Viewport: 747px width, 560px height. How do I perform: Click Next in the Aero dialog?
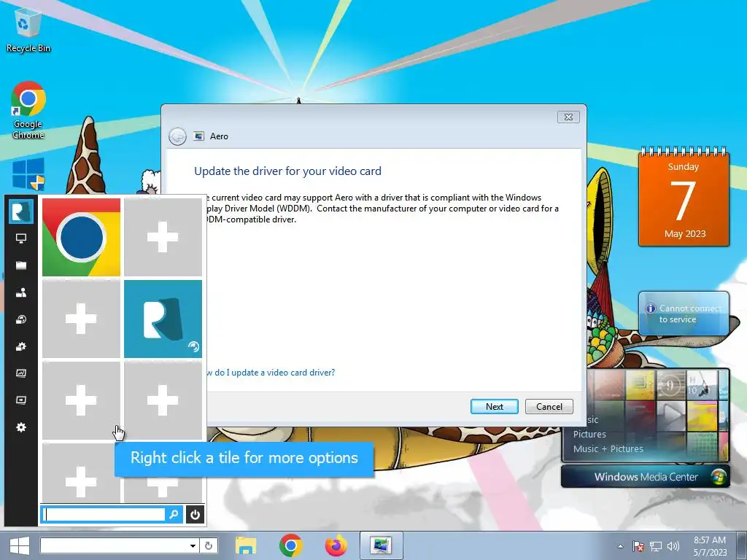point(495,407)
